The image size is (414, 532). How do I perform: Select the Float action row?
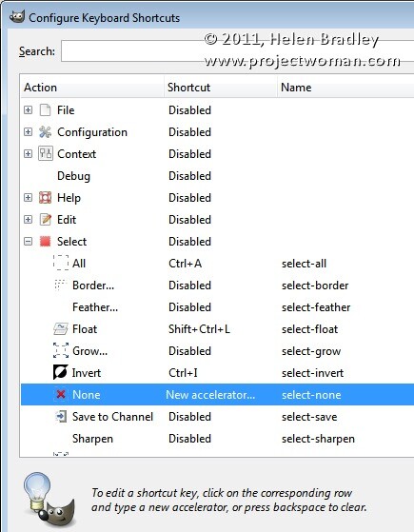click(218, 328)
